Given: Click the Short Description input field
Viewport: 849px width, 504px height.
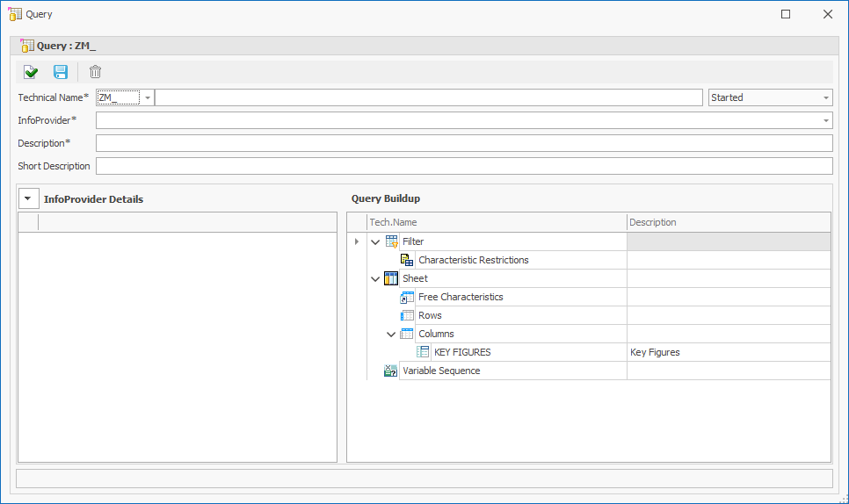Looking at the screenshot, I should pyautogui.click(x=463, y=166).
